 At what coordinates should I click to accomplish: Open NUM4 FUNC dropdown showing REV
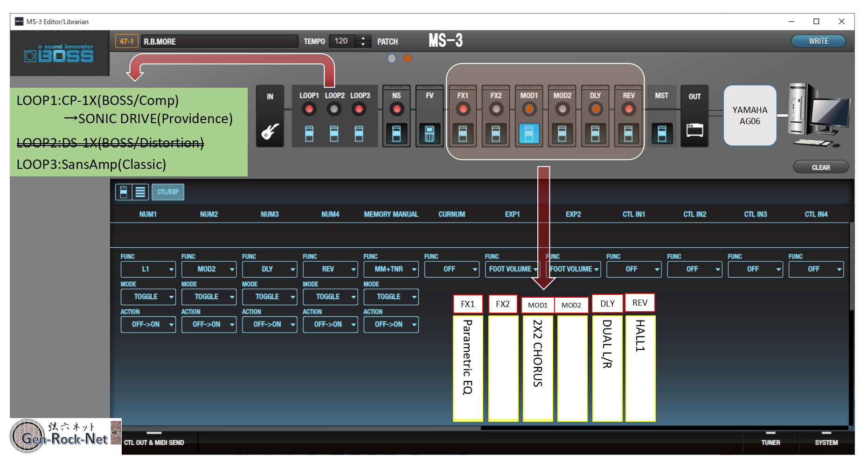click(330, 269)
